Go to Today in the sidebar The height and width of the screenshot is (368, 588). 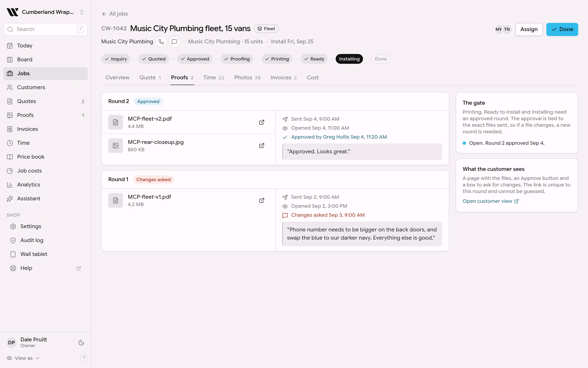coord(46,46)
